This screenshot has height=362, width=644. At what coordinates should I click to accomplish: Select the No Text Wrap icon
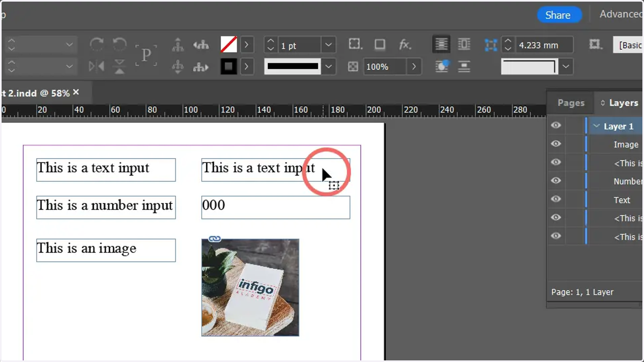click(442, 45)
